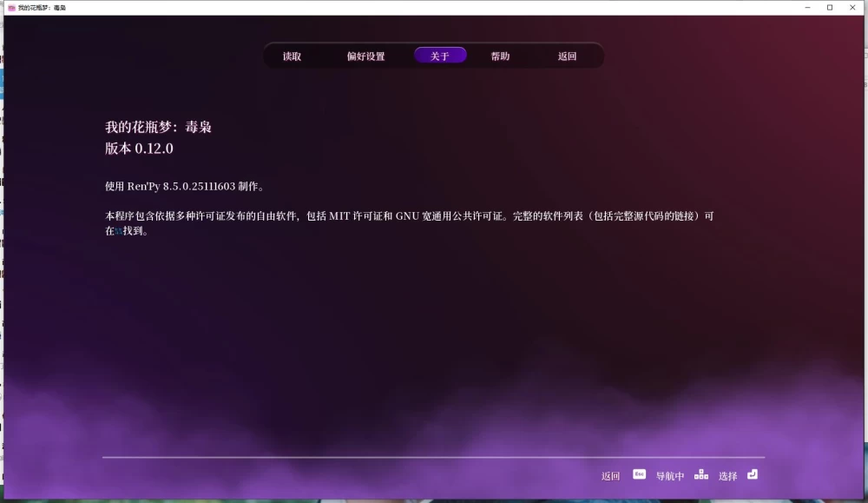Click the version text 版本 0.12.0
This screenshot has width=868, height=503.
pos(139,149)
